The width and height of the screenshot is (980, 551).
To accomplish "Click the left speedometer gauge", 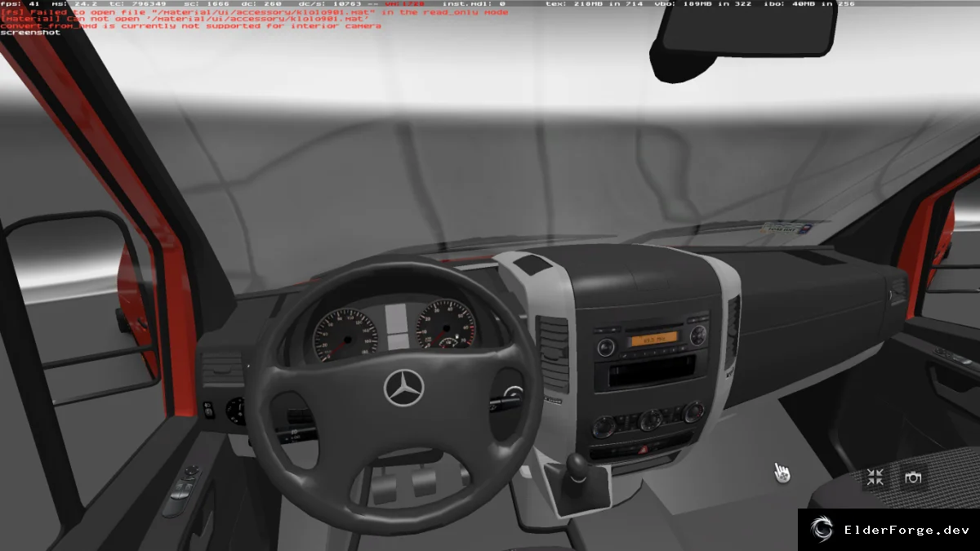I will coord(346,336).
